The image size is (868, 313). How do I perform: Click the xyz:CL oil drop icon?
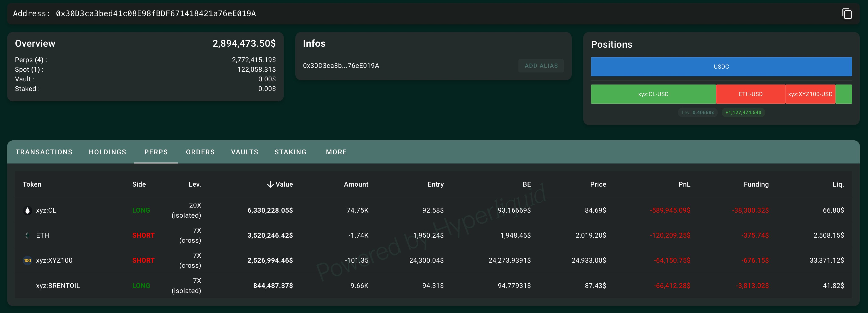(28, 210)
